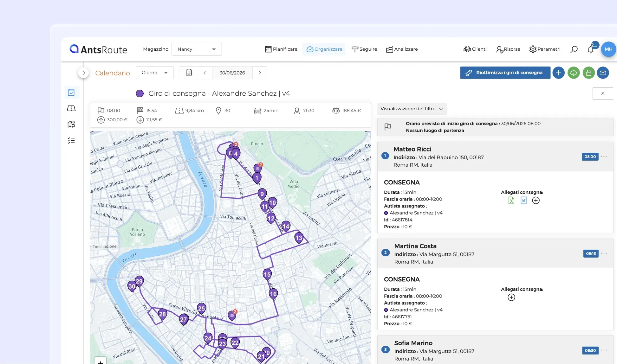Screen dimensions: 617x364
Task: Add attachment to Matteo Ricci delivery
Action: (x=536, y=200)
